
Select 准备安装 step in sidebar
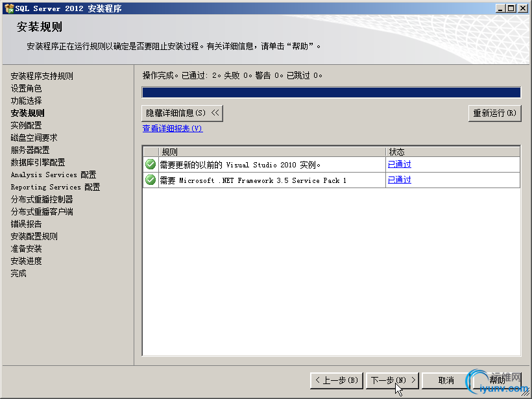pos(26,248)
